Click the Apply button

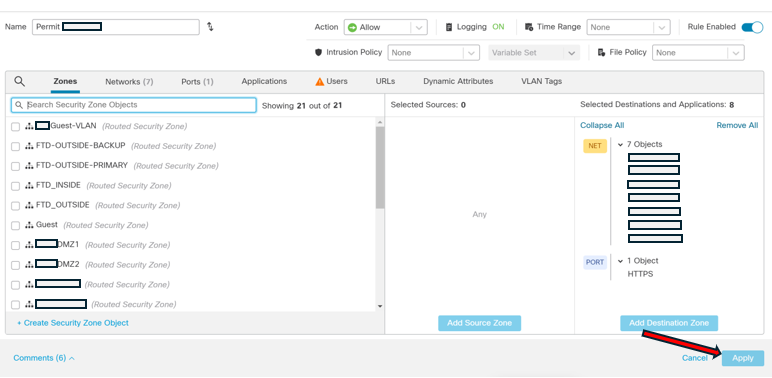point(742,358)
